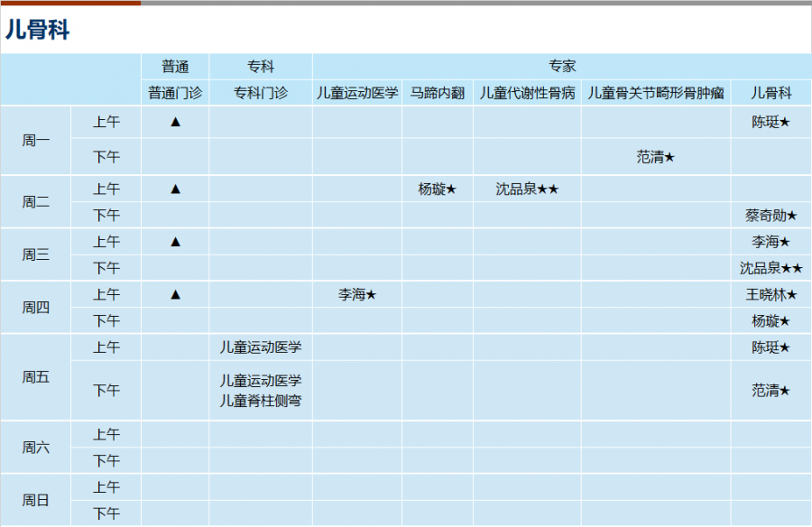The image size is (812, 527).
Task: Click the Tuesday morning general clinic triangle
Action: point(175,190)
